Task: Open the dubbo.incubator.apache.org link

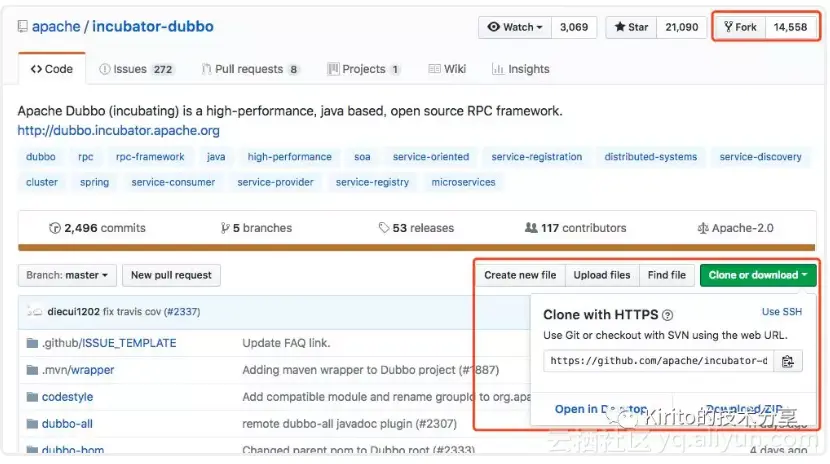Action: (118, 130)
